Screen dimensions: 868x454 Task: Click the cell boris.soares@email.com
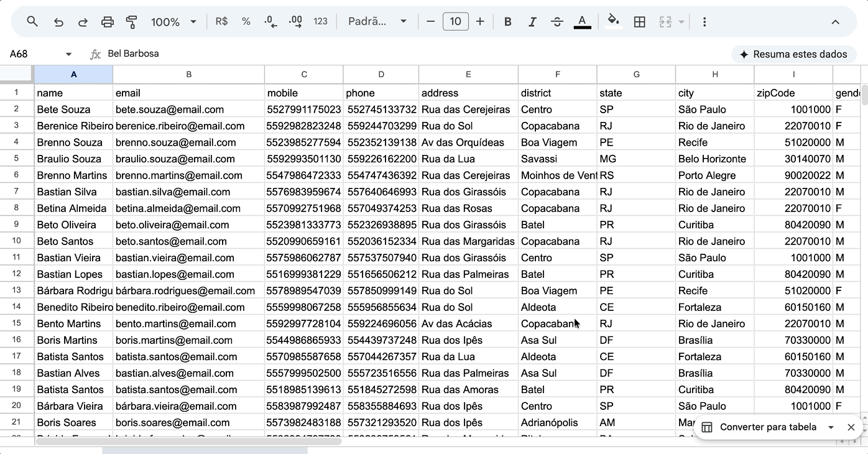coord(188,422)
